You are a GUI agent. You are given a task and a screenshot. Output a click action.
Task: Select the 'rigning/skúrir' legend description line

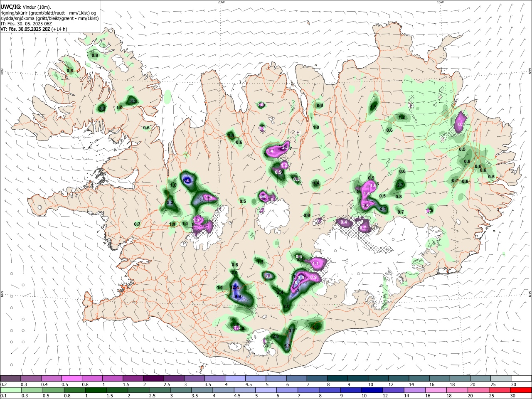[48, 12]
